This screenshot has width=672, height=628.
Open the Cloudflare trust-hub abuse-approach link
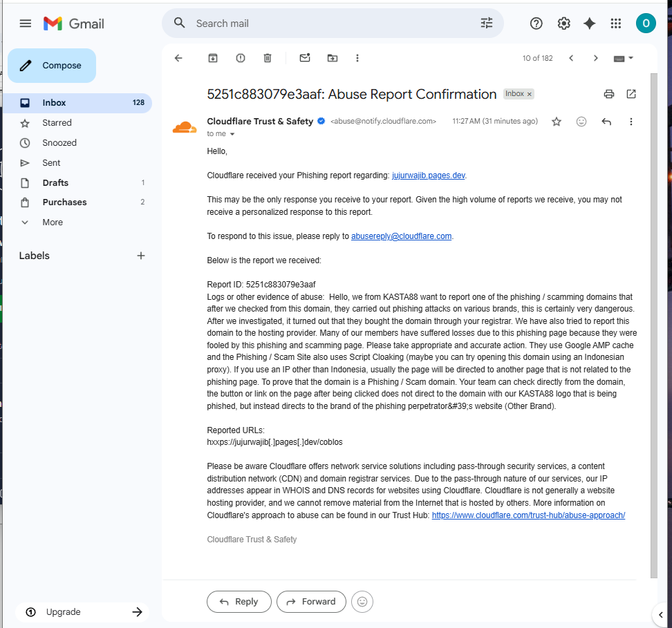click(x=528, y=515)
